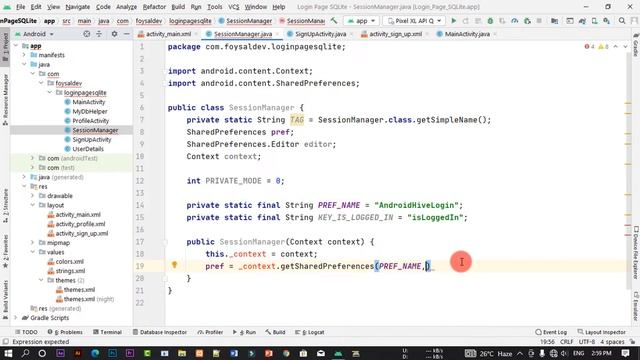Screen dimensions: 640x360
Task: Expand the Gradle Scripts node
Action: [16, 318]
